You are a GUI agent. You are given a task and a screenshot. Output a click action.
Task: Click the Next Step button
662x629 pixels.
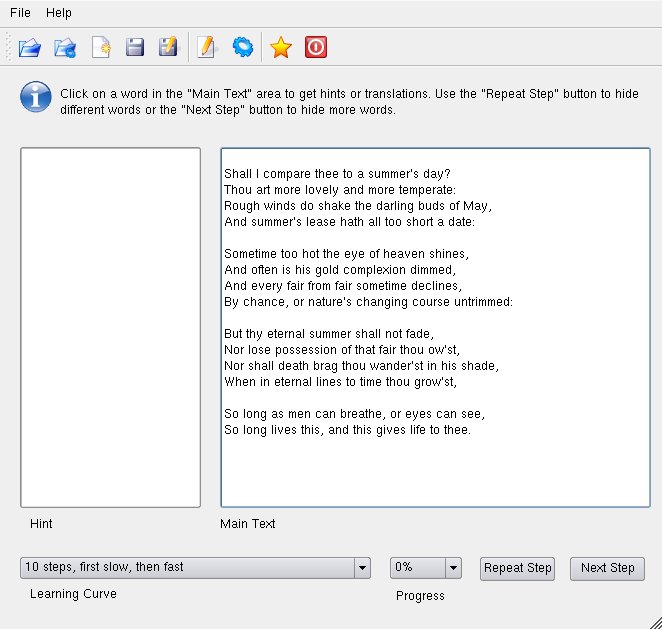[607, 568]
